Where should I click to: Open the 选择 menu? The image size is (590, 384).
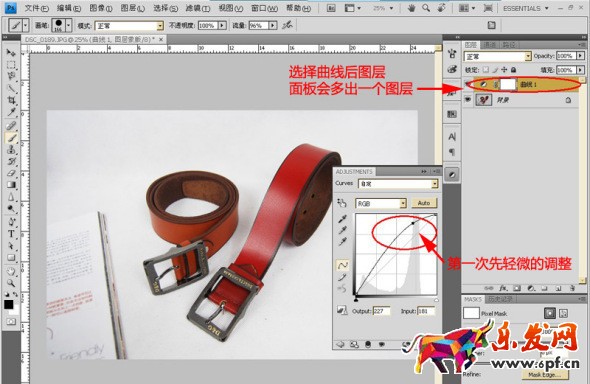click(x=165, y=8)
